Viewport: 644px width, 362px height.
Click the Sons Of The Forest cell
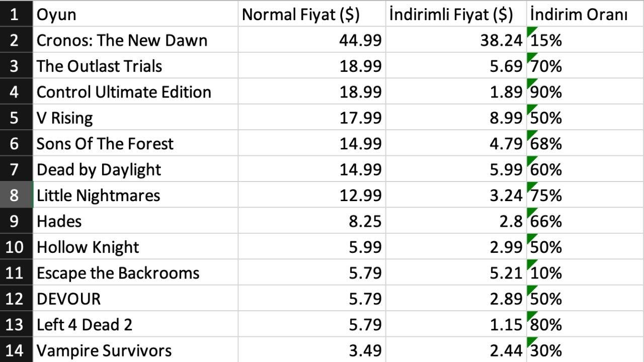pos(105,144)
